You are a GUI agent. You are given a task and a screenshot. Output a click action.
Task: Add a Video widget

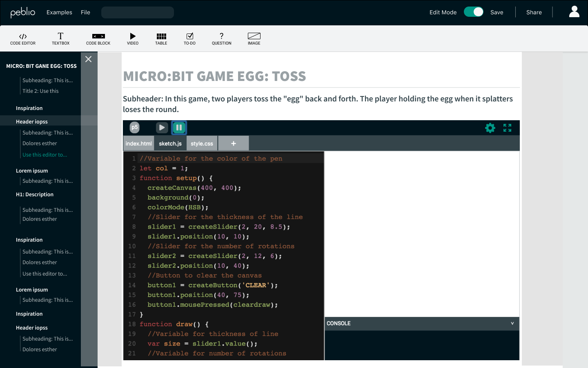pyautogui.click(x=133, y=39)
